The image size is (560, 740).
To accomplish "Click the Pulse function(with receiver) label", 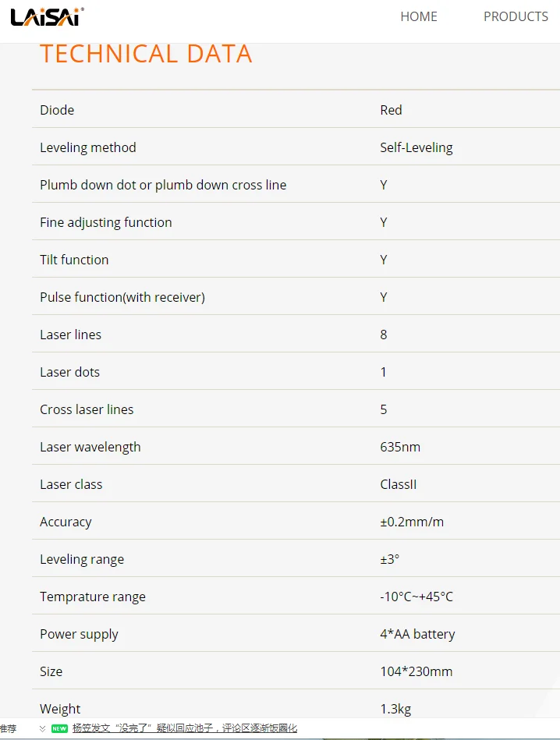I will point(122,297).
